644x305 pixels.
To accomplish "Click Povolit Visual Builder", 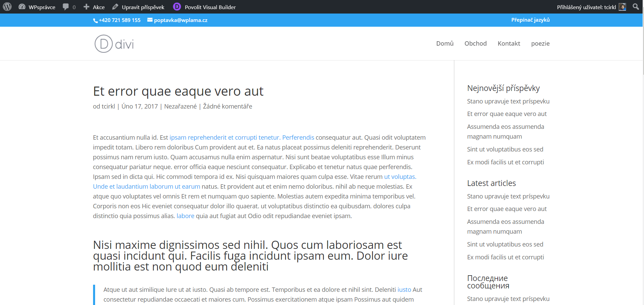I will point(210,7).
